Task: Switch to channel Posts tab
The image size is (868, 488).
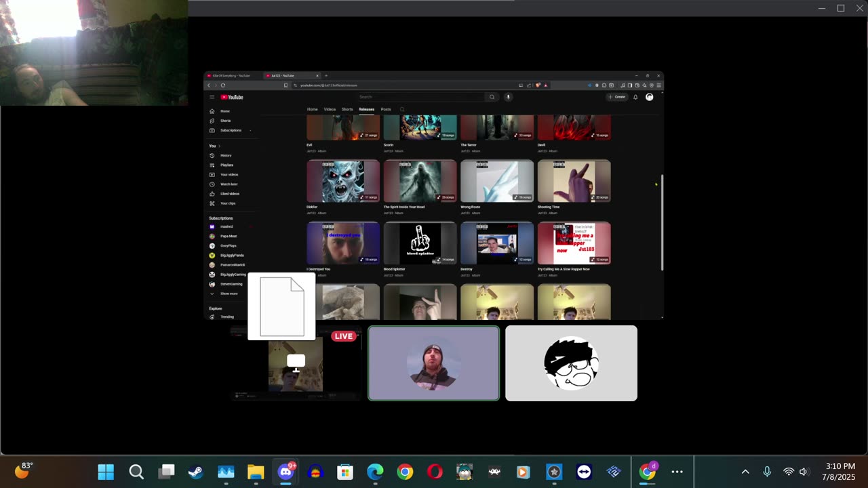Action: pos(386,109)
